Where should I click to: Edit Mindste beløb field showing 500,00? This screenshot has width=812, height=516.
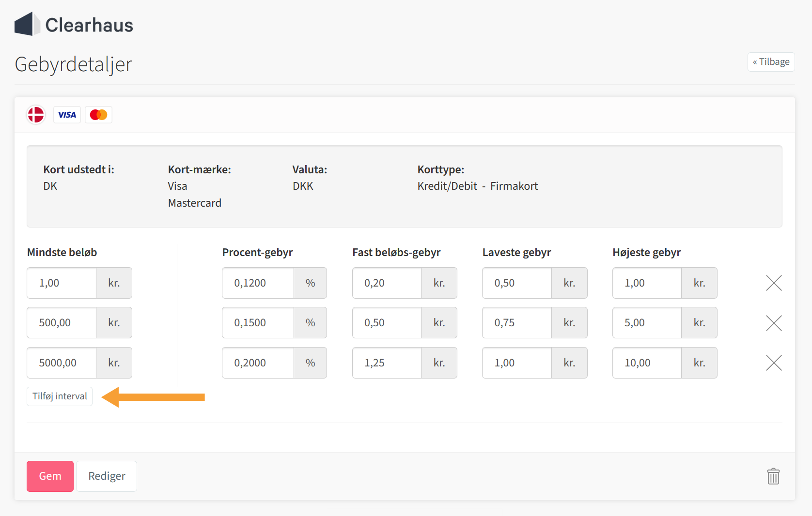62,323
